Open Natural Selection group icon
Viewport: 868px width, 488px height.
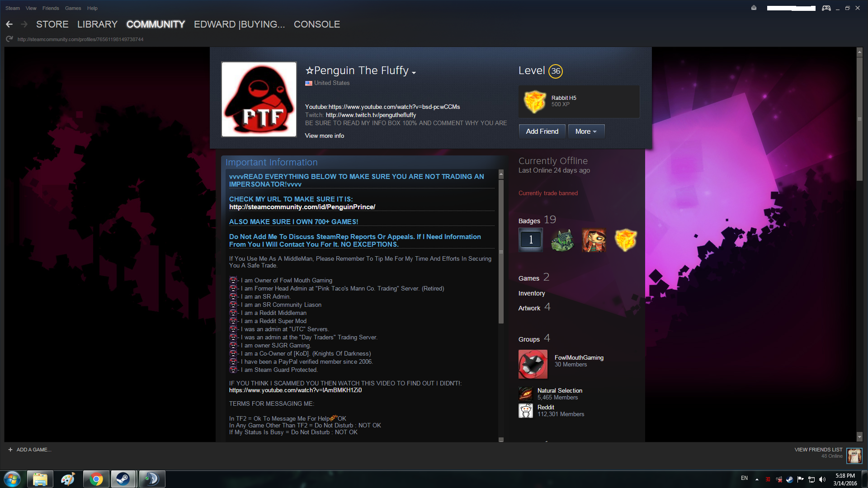526,394
